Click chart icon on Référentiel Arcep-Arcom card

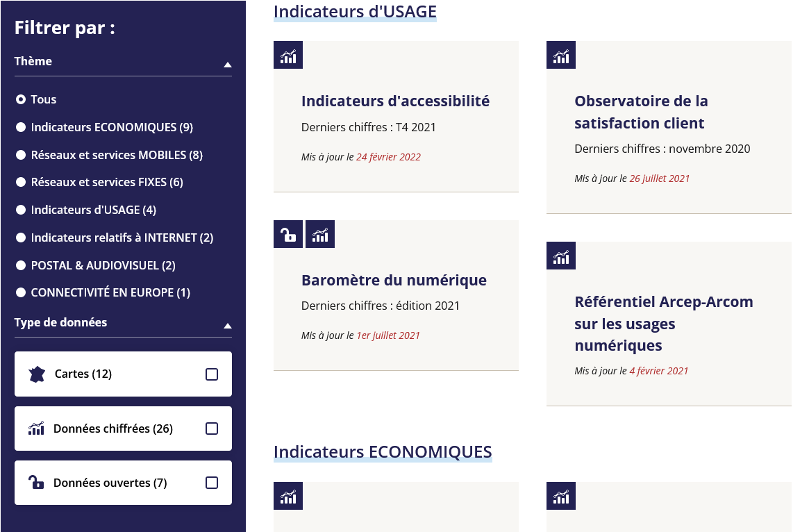click(561, 256)
